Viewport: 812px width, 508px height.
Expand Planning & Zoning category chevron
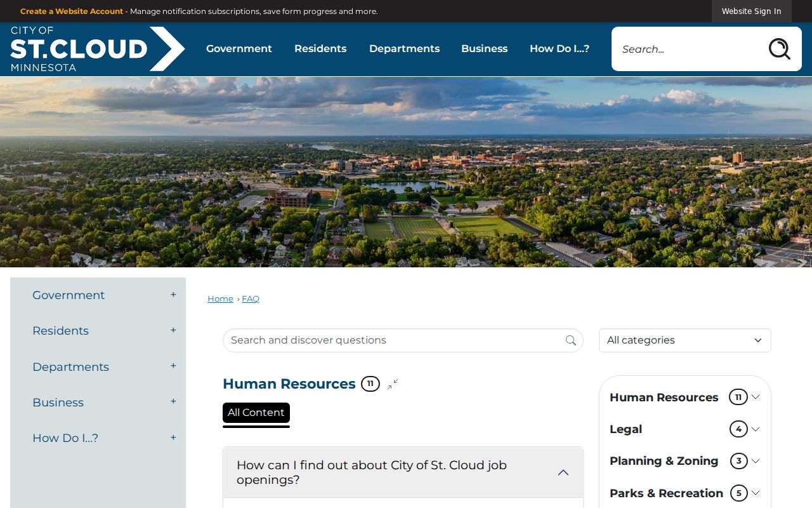pos(756,461)
